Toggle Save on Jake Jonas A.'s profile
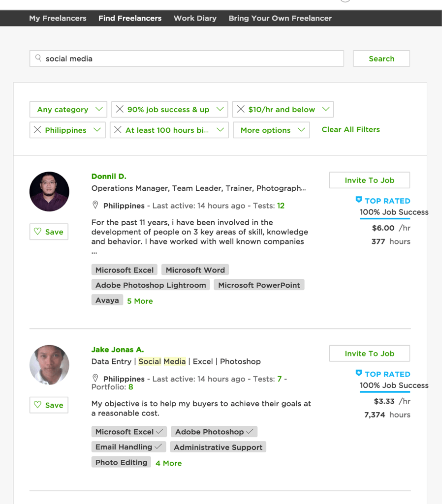 click(48, 405)
